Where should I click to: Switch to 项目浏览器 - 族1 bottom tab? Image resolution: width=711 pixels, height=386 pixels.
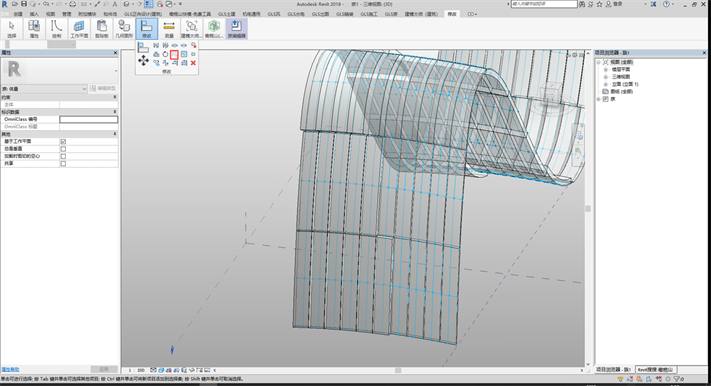click(x=614, y=370)
